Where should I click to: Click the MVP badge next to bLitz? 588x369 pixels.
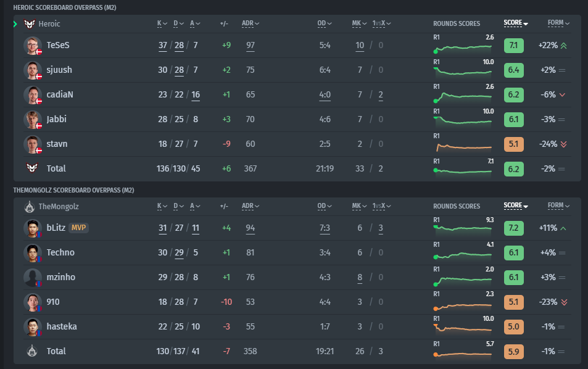78,228
